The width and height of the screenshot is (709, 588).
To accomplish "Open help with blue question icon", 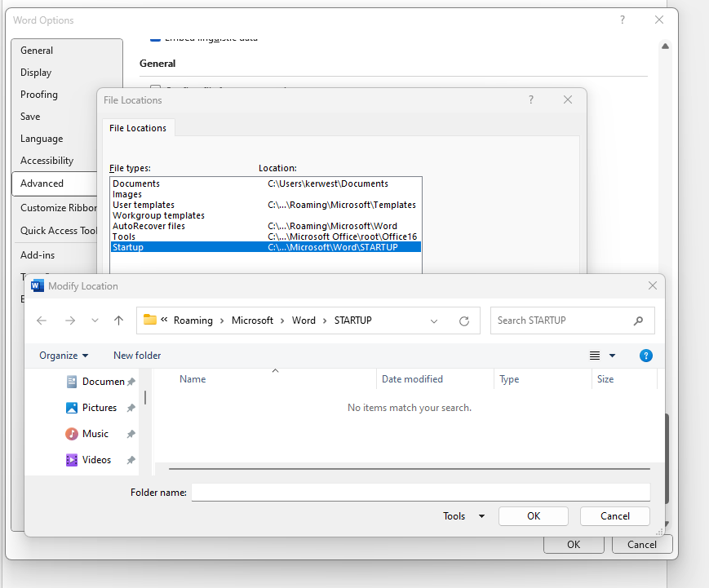I will tap(645, 356).
